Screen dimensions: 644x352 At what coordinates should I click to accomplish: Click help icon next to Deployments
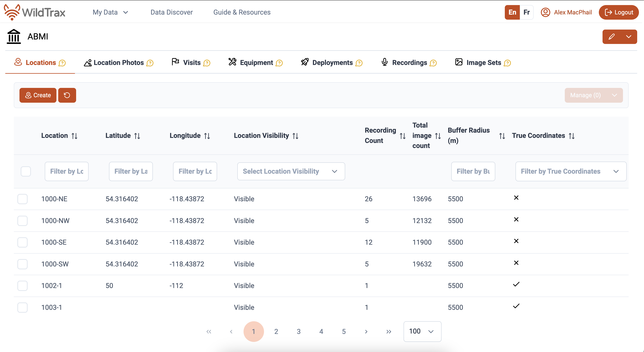pos(359,63)
